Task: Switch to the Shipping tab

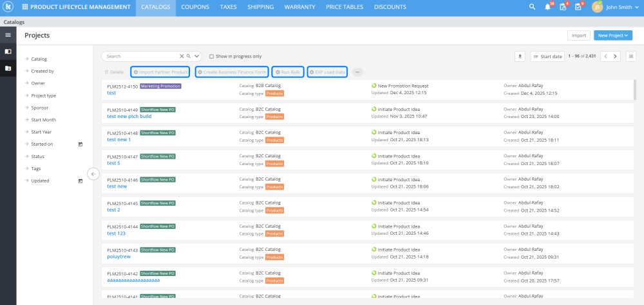Action: pyautogui.click(x=260, y=7)
